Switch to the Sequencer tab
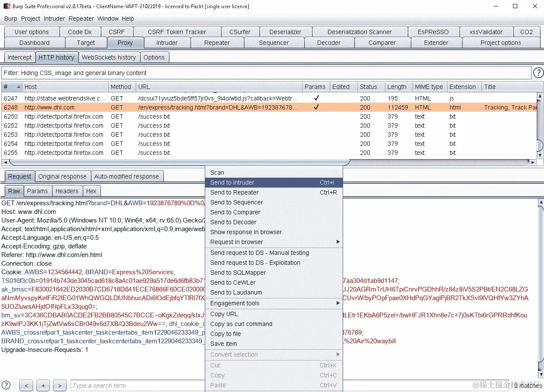Image resolution: width=544 pixels, height=392 pixels. (x=274, y=43)
